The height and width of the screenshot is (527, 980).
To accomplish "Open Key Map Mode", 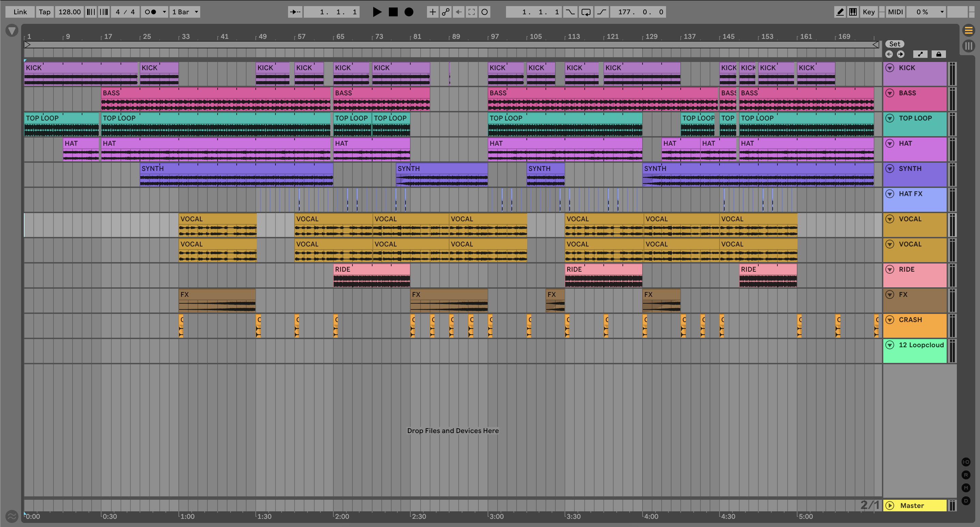I will point(869,12).
